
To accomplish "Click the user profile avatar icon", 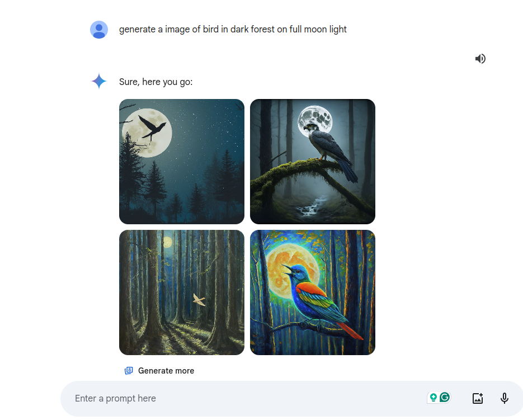I will (x=99, y=30).
